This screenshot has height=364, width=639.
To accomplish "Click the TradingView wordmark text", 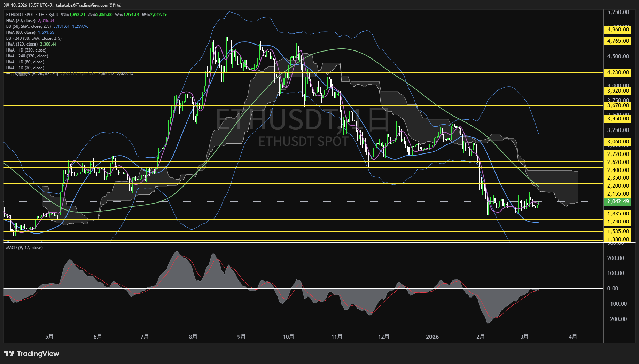I will [38, 354].
